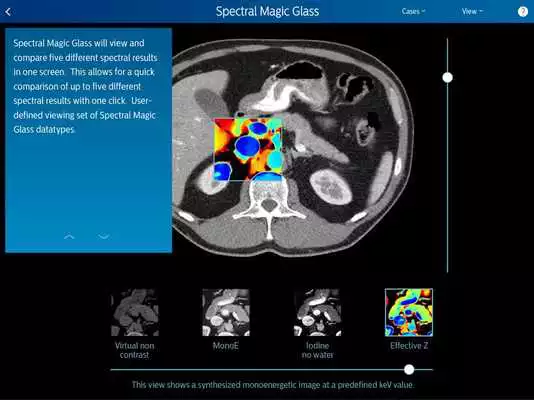Click the Spectral Magic Glass description paragraph
Screen dimensions: 534x400
(x=85, y=86)
